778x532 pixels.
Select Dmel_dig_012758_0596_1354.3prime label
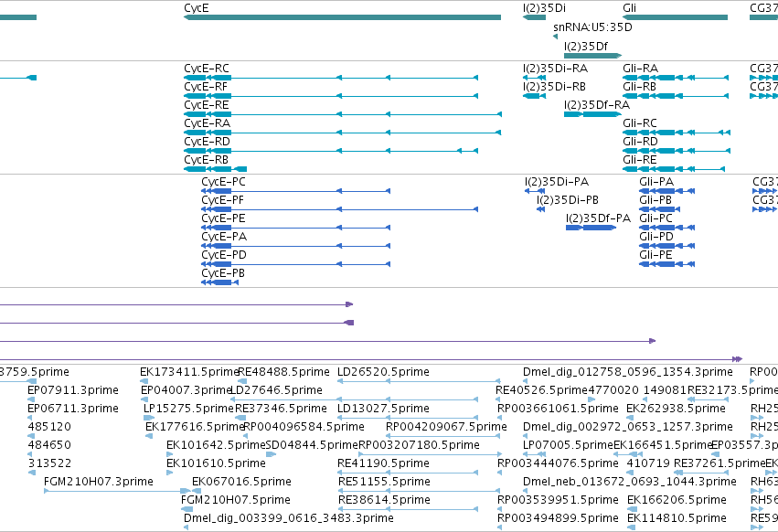pyautogui.click(x=628, y=372)
